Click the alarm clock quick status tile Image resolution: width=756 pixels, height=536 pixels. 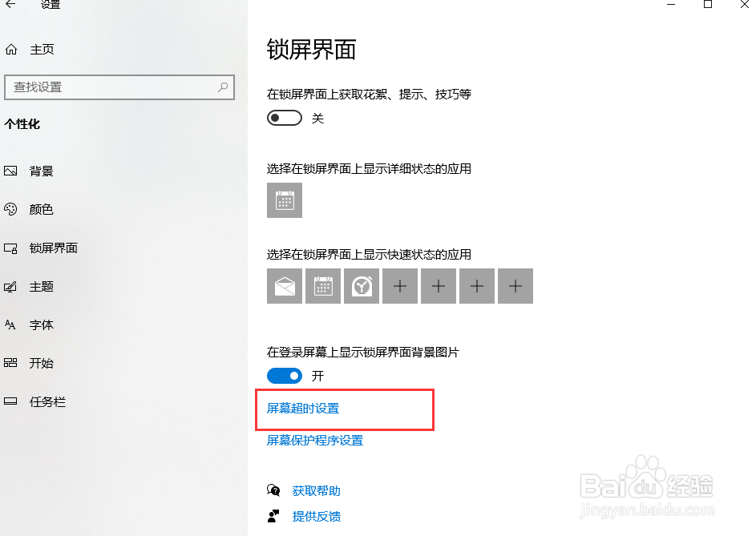coord(362,286)
